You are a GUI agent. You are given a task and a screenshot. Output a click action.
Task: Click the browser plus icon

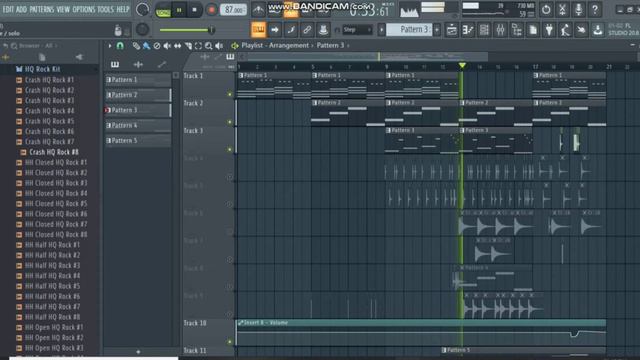(5, 58)
